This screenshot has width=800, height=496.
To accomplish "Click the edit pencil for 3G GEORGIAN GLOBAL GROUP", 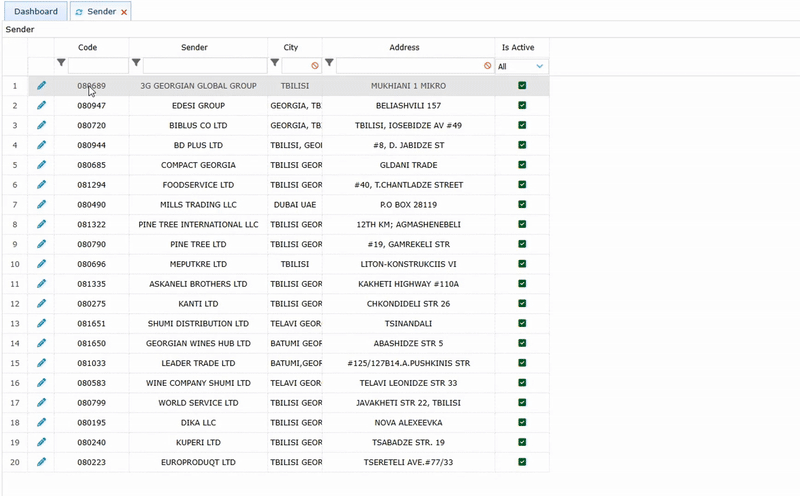I will pyautogui.click(x=41, y=86).
